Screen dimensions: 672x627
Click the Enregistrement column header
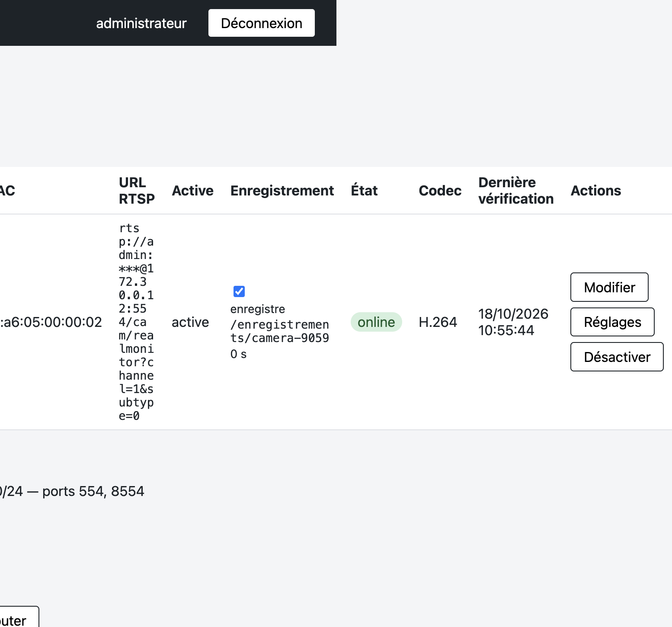click(x=282, y=191)
